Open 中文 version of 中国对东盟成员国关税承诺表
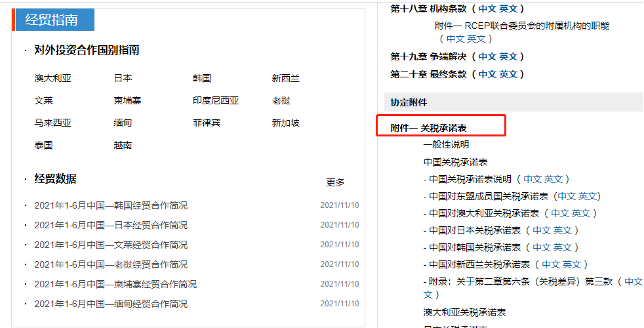The height and width of the screenshot is (328, 644). (x=567, y=196)
